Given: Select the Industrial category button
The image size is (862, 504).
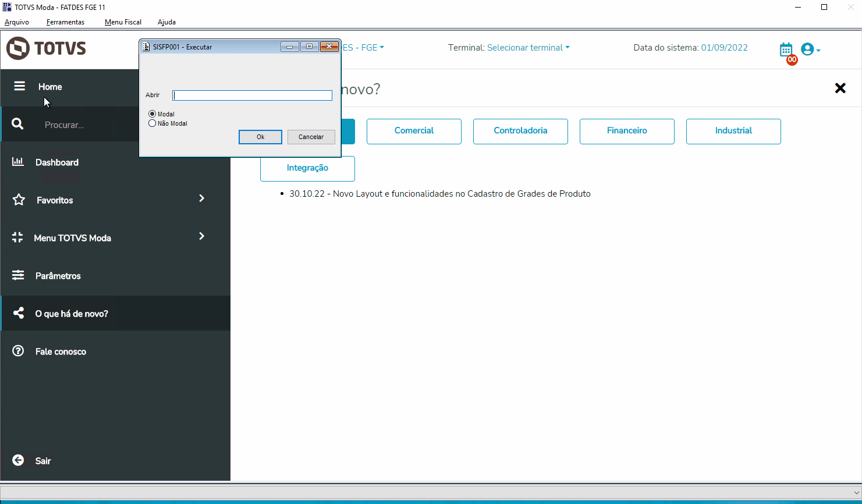Looking at the screenshot, I should pos(733,132).
